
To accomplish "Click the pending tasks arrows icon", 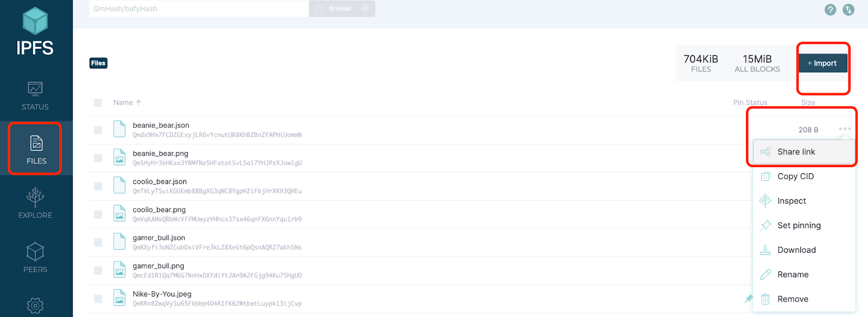I will click(848, 9).
